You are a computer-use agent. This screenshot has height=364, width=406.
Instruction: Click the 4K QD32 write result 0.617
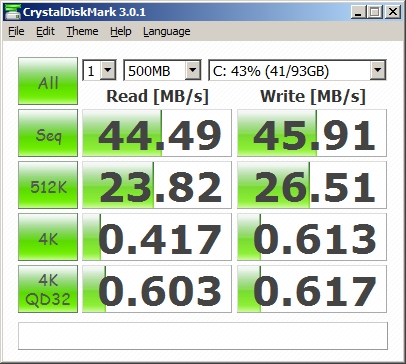tap(312, 289)
